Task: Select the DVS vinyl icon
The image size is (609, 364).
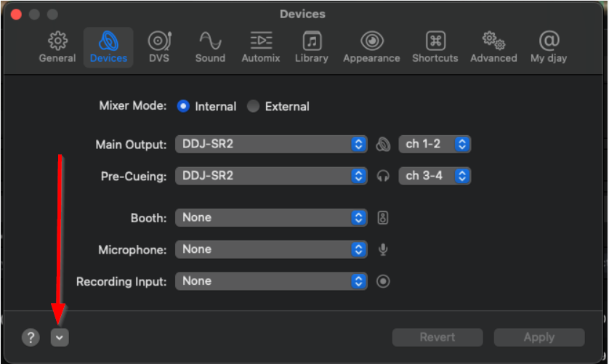Action: [158, 47]
